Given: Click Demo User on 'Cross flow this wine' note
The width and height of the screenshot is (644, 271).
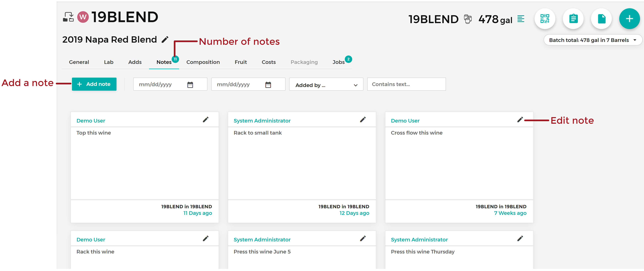Looking at the screenshot, I should point(405,121).
